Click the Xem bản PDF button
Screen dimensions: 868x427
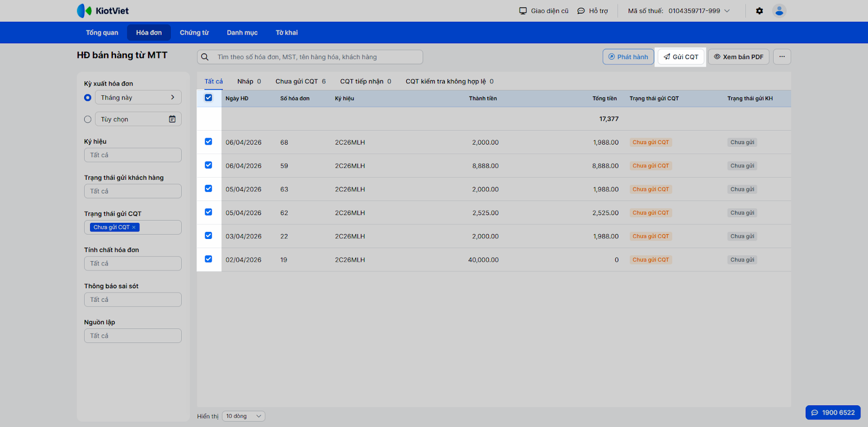(738, 57)
